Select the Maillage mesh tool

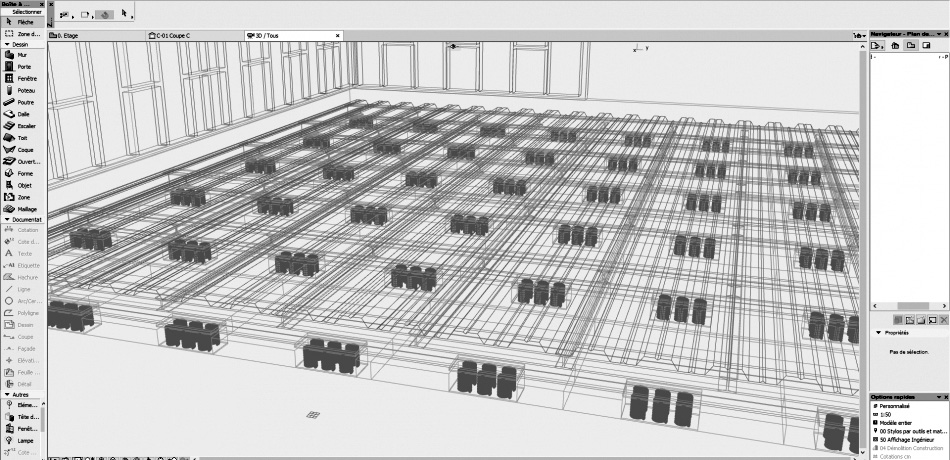[x=22, y=209]
